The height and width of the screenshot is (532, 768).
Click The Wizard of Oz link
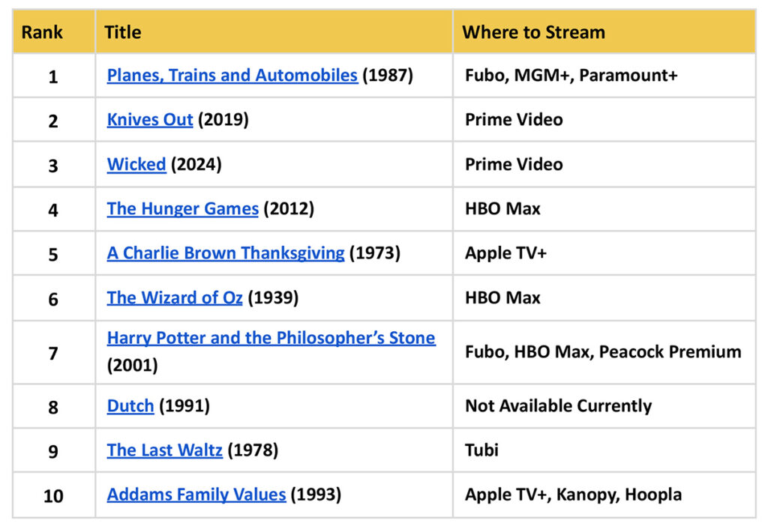[x=174, y=297]
